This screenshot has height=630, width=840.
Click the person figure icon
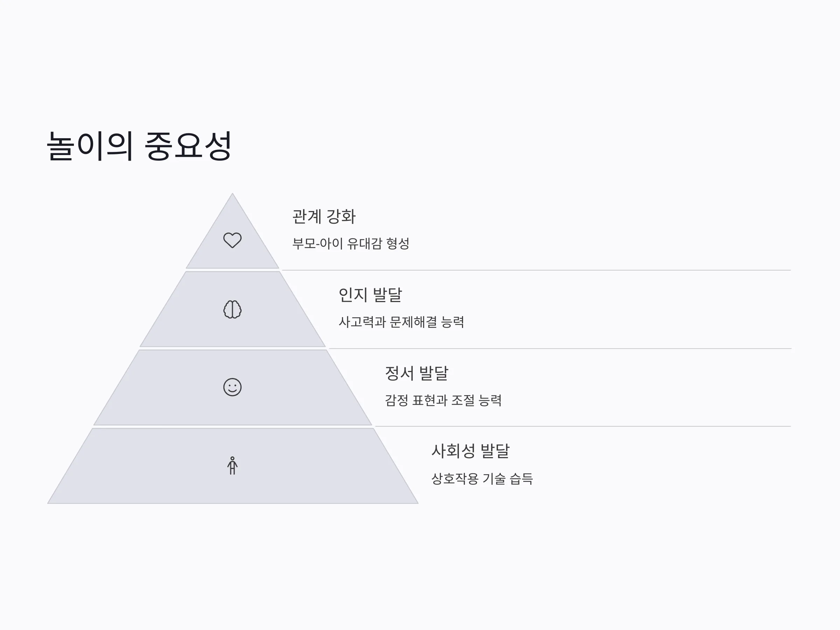[x=232, y=465]
